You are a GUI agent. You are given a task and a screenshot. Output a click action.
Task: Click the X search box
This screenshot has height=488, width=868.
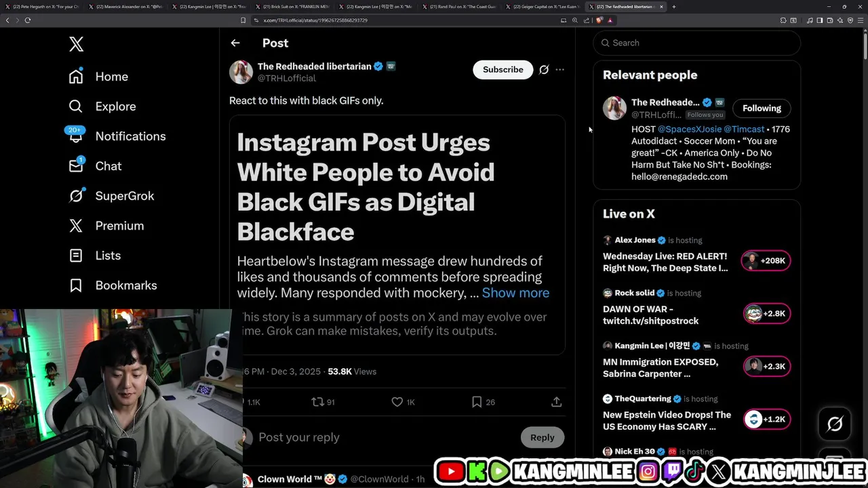pos(697,43)
